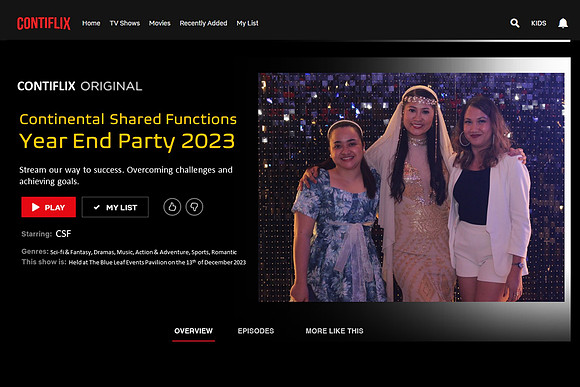This screenshot has width=580, height=387.
Task: Open the notifications bell icon
Action: (563, 23)
